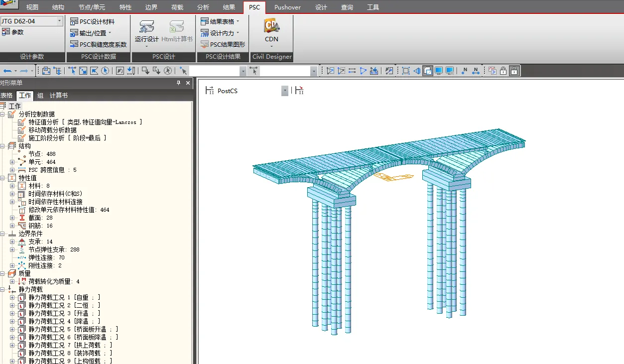Select 静力荷载工况 7 [拱上荷载] entry

tap(70, 345)
